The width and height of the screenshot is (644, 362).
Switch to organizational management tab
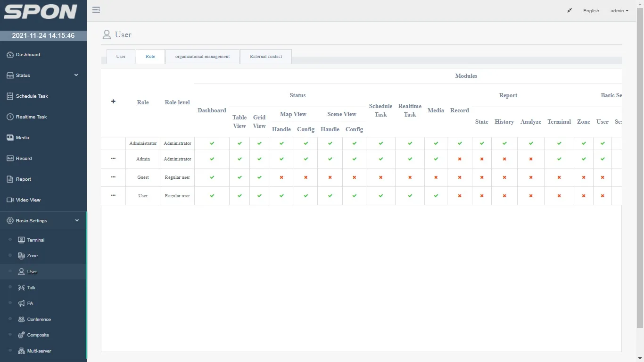pos(202,57)
